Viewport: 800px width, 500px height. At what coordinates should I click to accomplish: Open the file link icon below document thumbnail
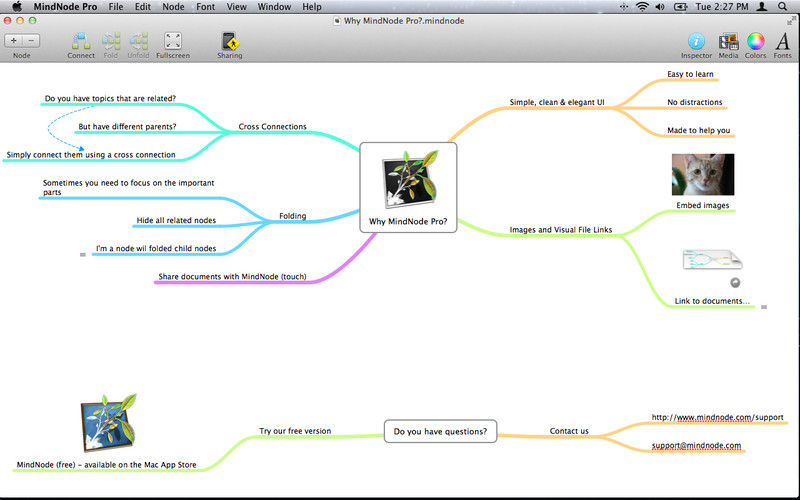tap(735, 283)
